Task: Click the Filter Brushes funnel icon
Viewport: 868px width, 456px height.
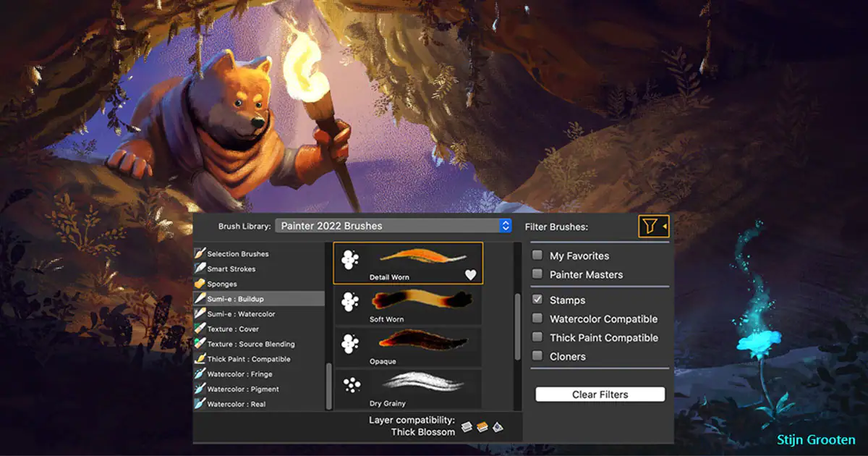Action: coord(650,227)
